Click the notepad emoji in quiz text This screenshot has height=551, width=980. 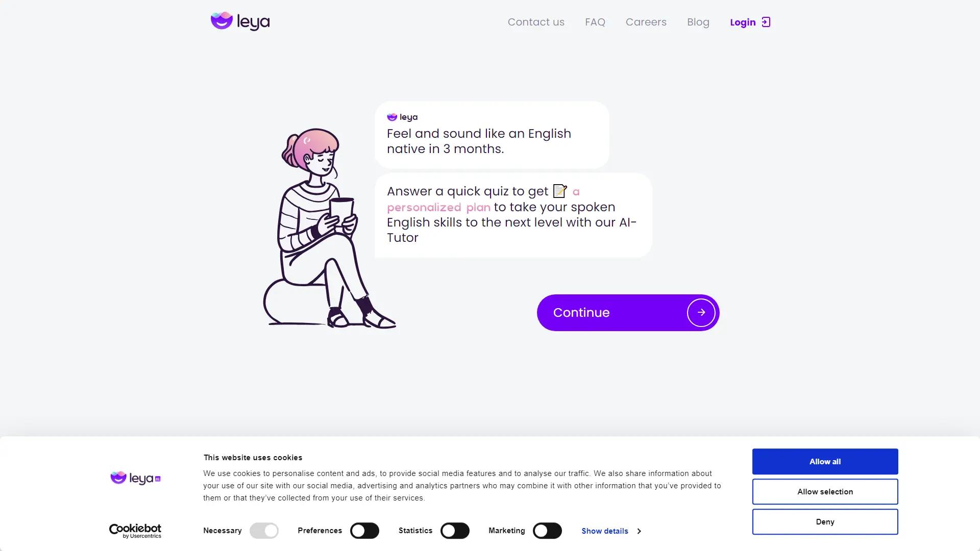click(560, 191)
